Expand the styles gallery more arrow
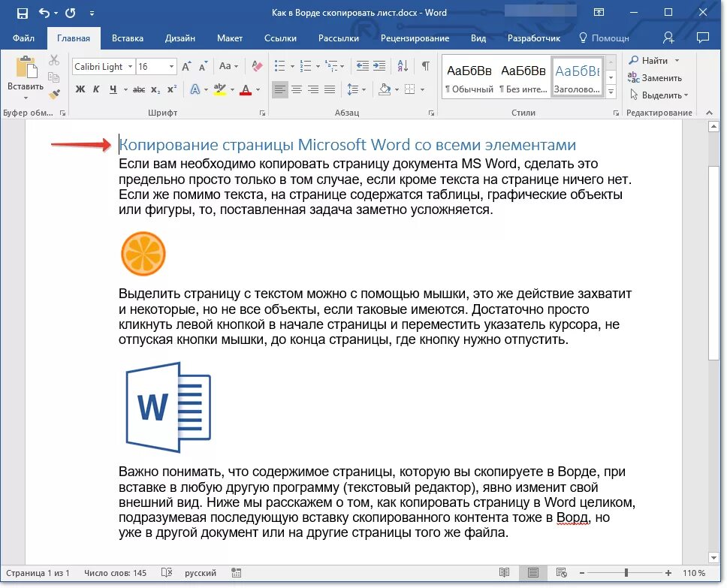Screen dimensions: 727x588 611,92
